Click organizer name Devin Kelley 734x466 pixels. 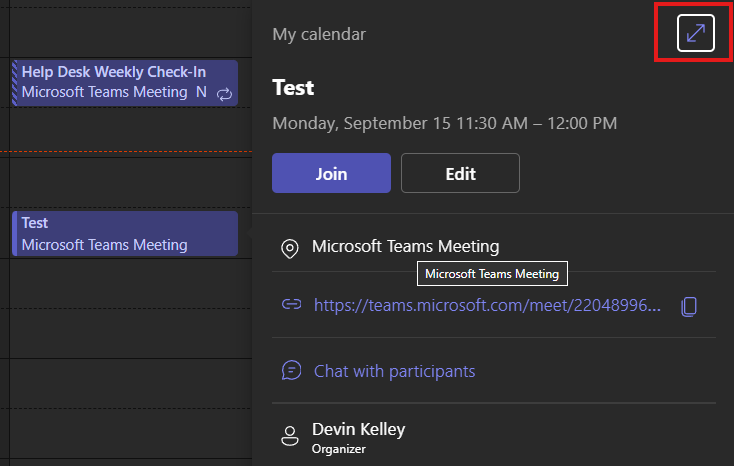coord(358,429)
